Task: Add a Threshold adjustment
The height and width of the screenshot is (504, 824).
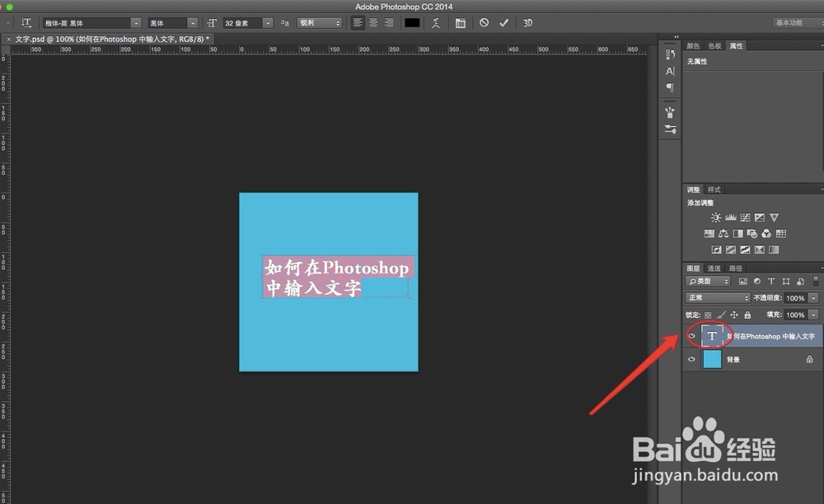Action: (745, 250)
